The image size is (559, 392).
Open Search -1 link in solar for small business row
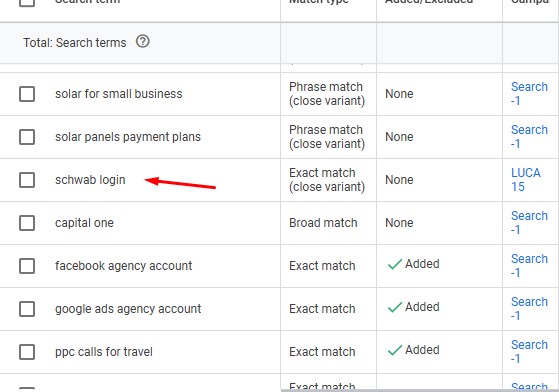point(529,94)
